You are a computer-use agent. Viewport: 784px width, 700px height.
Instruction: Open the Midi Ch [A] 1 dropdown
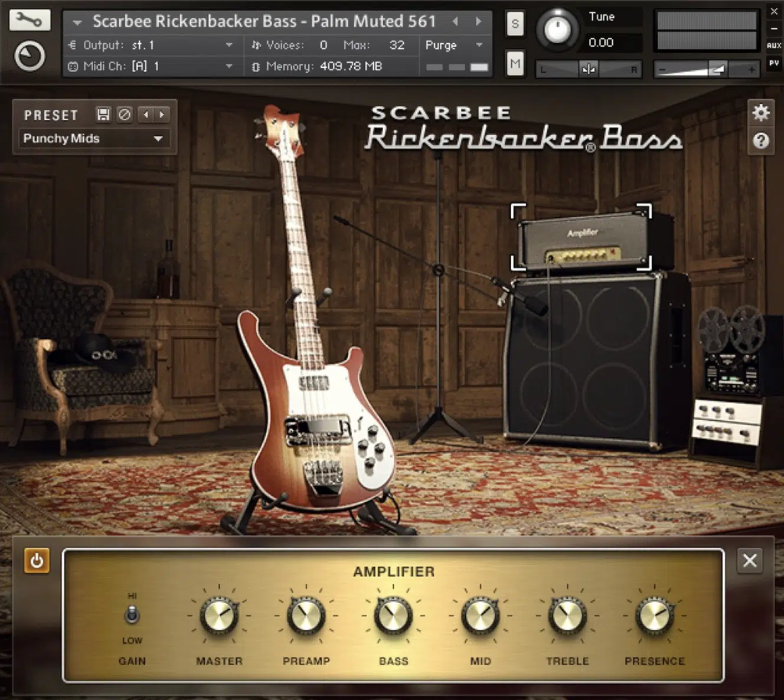click(152, 66)
